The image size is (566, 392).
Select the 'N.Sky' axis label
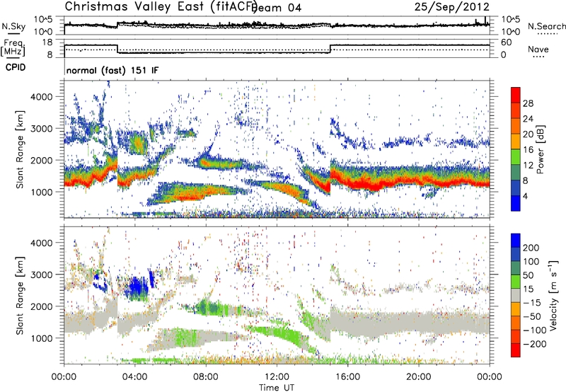pos(13,26)
